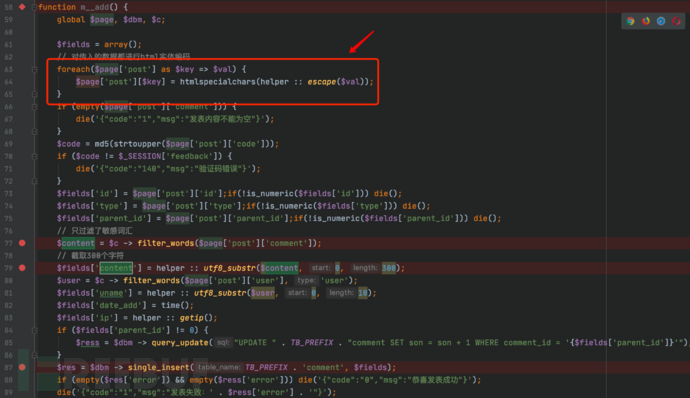Remove the breakpoint on line 87

coord(22,367)
